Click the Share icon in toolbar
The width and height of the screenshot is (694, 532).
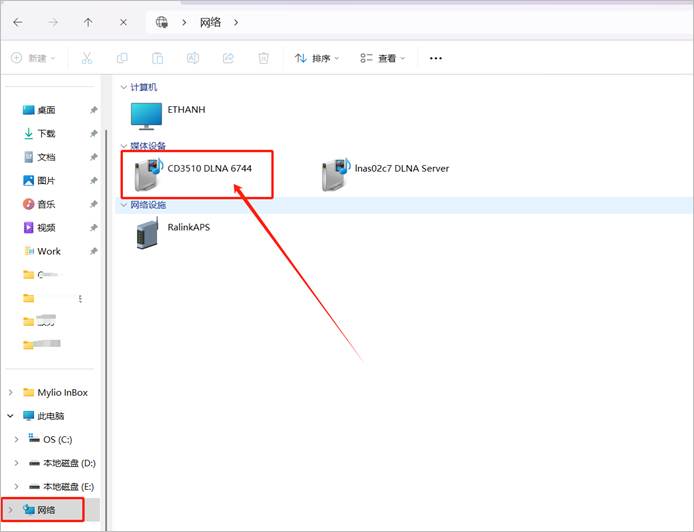(x=227, y=58)
